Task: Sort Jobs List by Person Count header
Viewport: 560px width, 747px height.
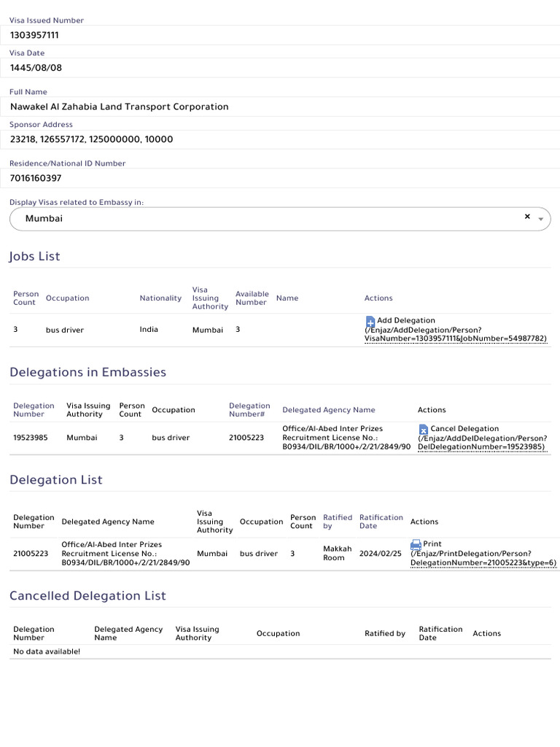Action: pyautogui.click(x=26, y=298)
